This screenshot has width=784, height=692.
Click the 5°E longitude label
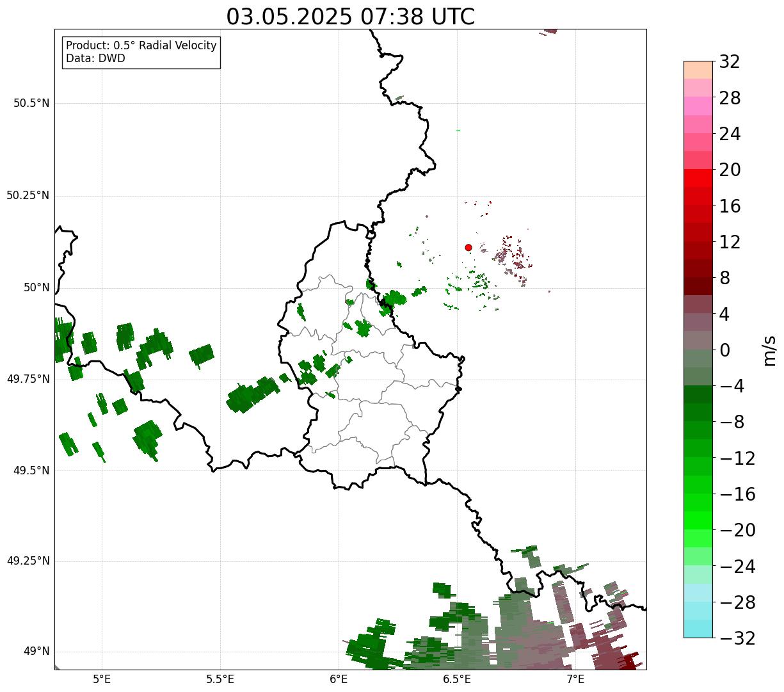tap(102, 679)
